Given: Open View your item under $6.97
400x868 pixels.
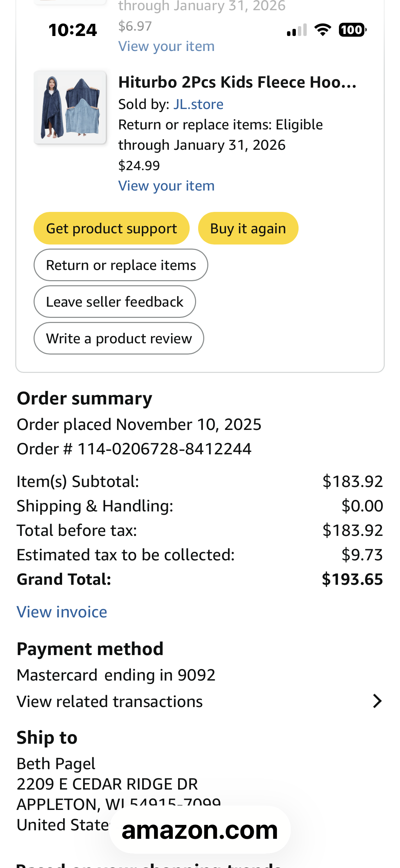Looking at the screenshot, I should (166, 46).
